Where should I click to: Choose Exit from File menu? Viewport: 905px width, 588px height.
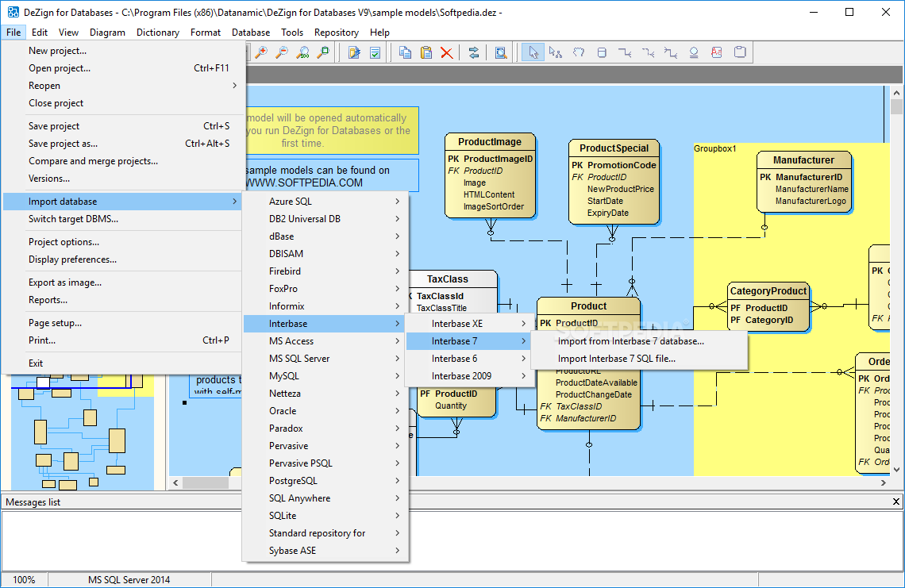(x=122, y=363)
